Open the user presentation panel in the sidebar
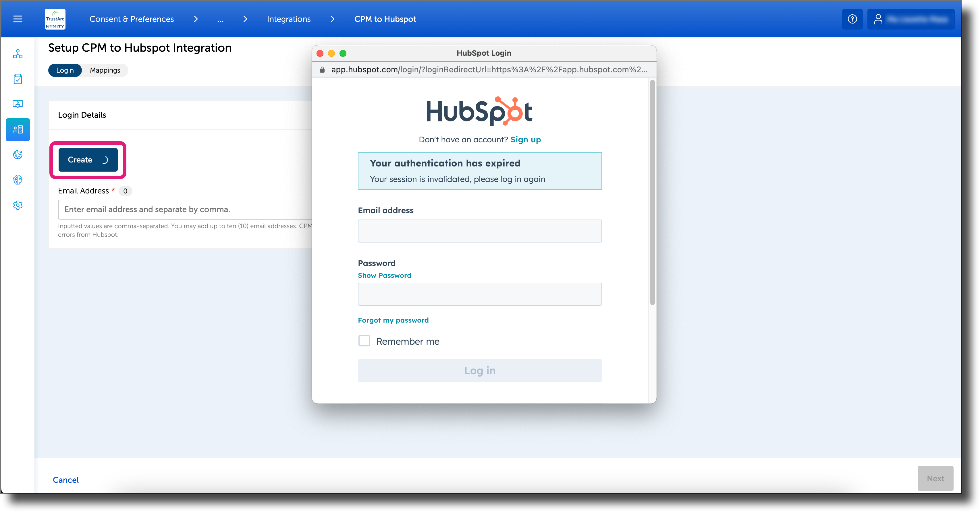 (18, 104)
